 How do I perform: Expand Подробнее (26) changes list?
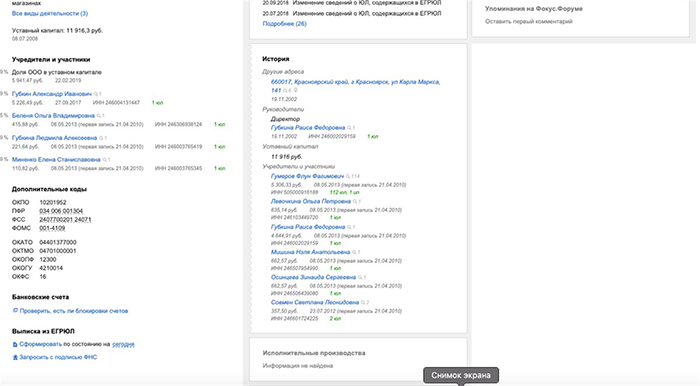[x=284, y=24]
